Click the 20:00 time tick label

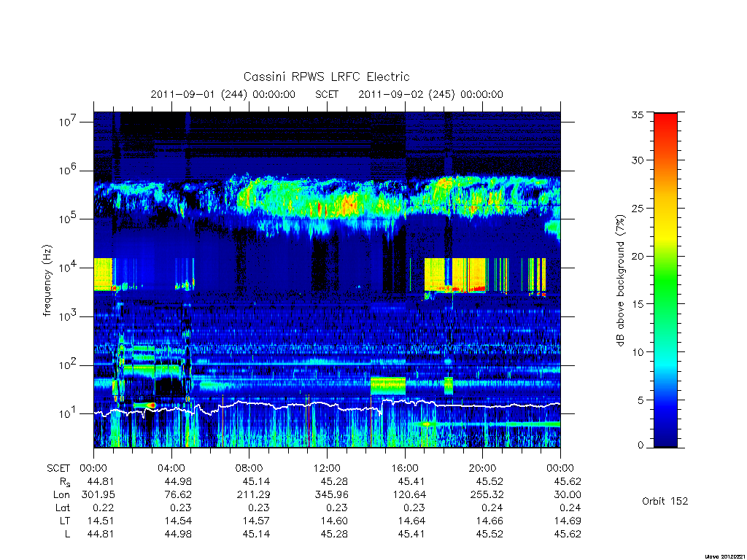483,468
